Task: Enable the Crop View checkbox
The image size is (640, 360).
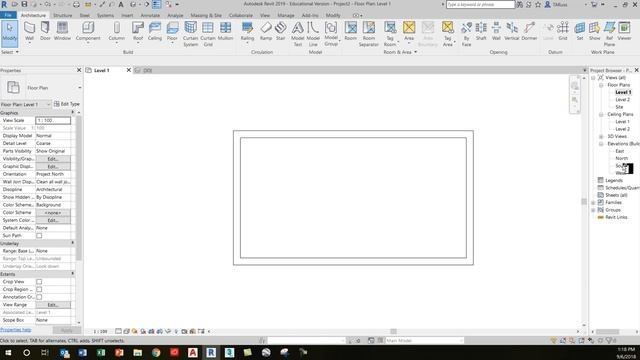Action: pyautogui.click(x=39, y=282)
